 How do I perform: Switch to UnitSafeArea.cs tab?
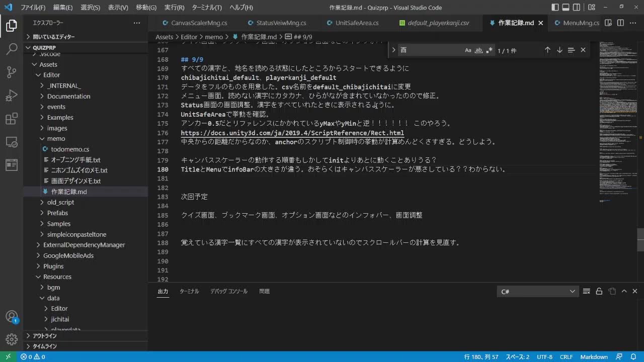coord(357,23)
